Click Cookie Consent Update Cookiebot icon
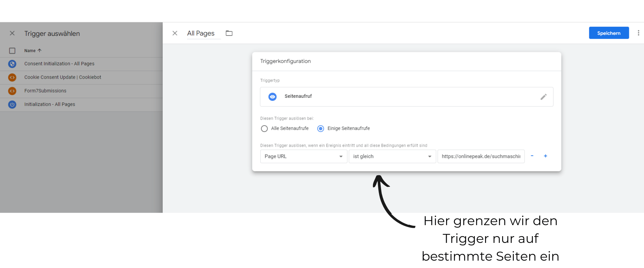644x268 pixels. tap(12, 77)
